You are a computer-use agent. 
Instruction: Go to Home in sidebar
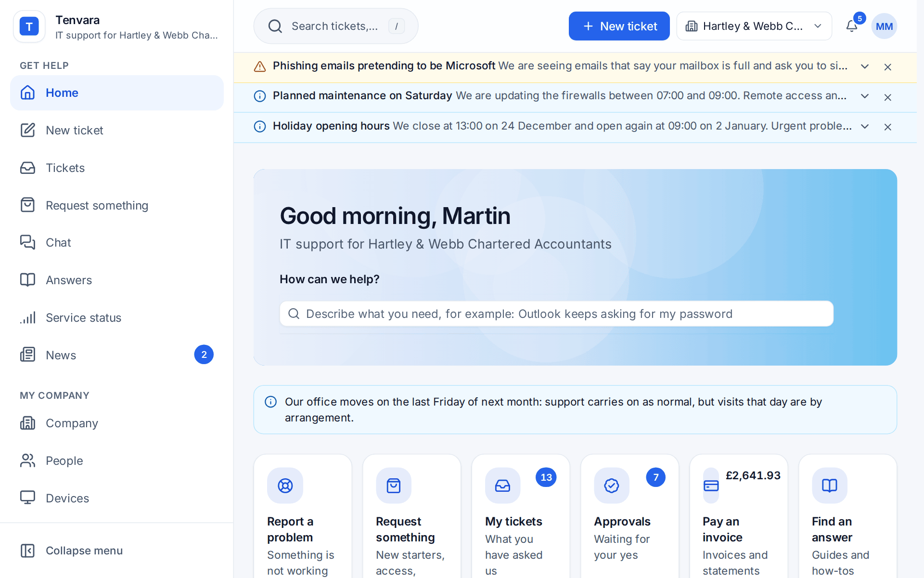pyautogui.click(x=117, y=92)
